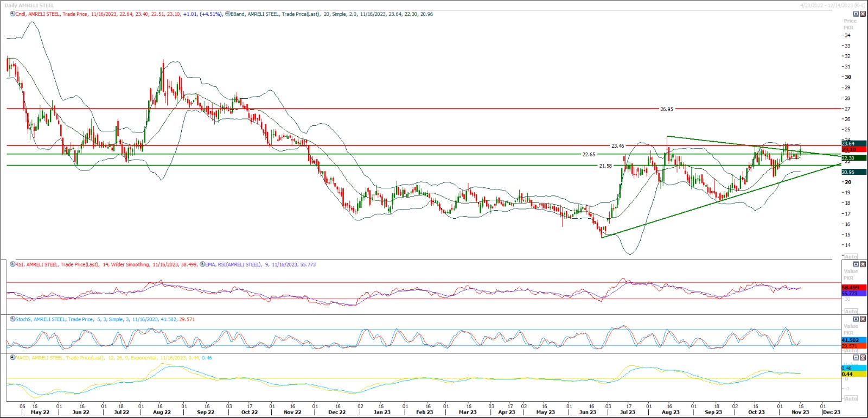This screenshot has width=868, height=418.
Task: Close the RSI indicator pane
Action: click(863, 264)
